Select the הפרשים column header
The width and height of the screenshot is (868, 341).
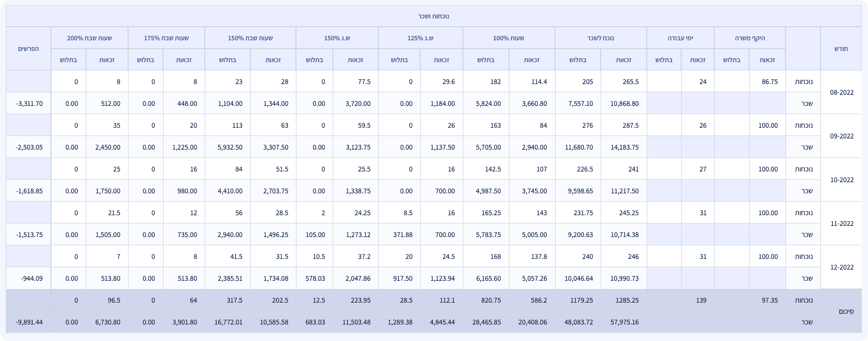pos(28,49)
